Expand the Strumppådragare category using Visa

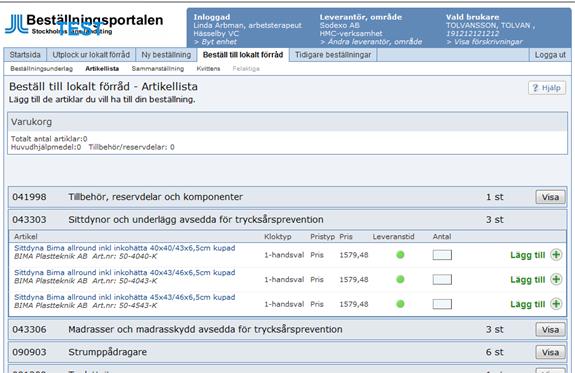[550, 352]
